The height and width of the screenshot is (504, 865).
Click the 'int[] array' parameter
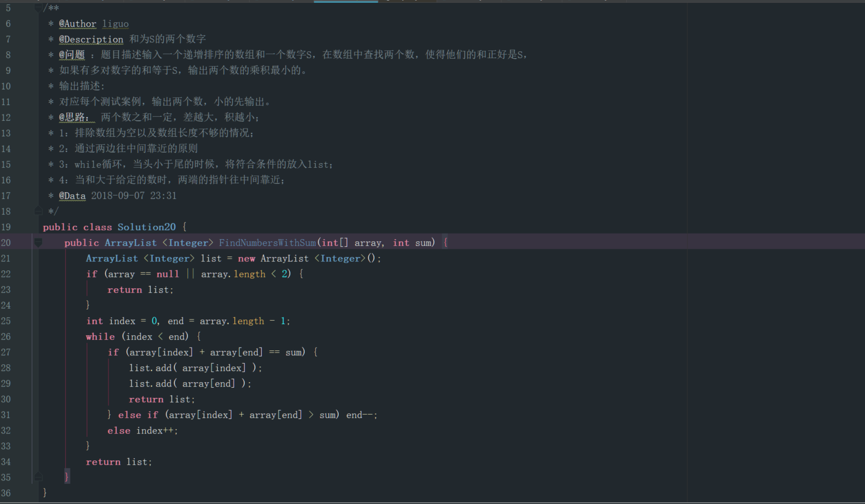click(352, 243)
